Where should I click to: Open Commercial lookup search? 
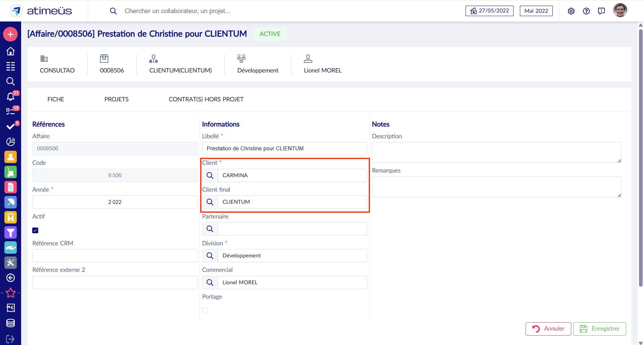point(210,283)
